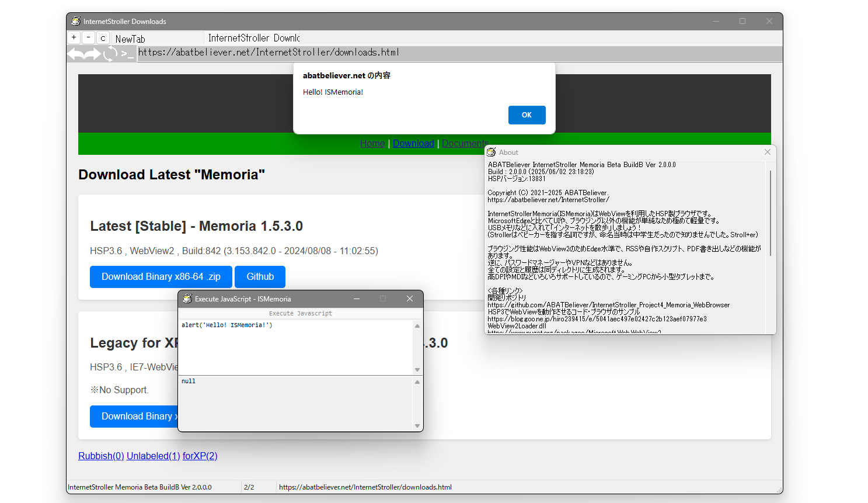Click the '※No Support.' note text
This screenshot has height=503, width=868.
point(120,390)
